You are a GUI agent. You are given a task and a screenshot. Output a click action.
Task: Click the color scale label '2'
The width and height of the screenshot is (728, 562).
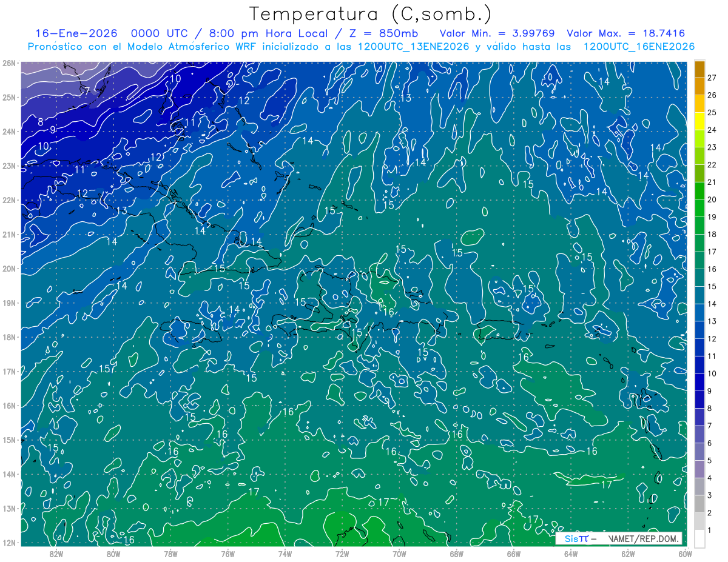709,513
